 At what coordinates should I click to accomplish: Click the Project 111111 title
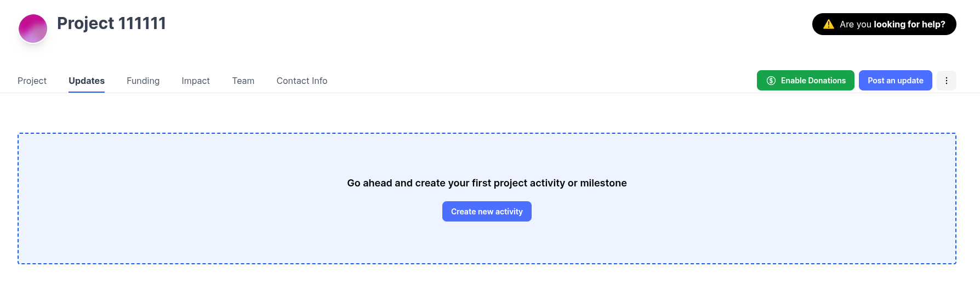[x=111, y=23]
